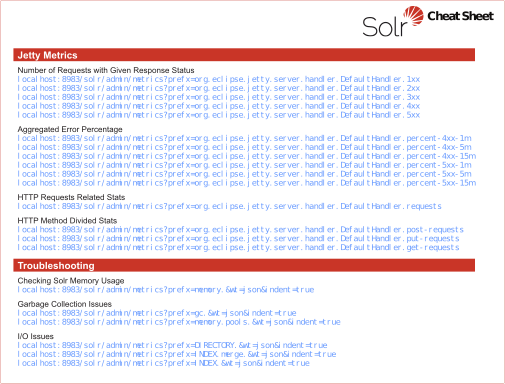Click the Jetty Metrics section header
The width and height of the screenshot is (505, 384).
tap(244, 55)
